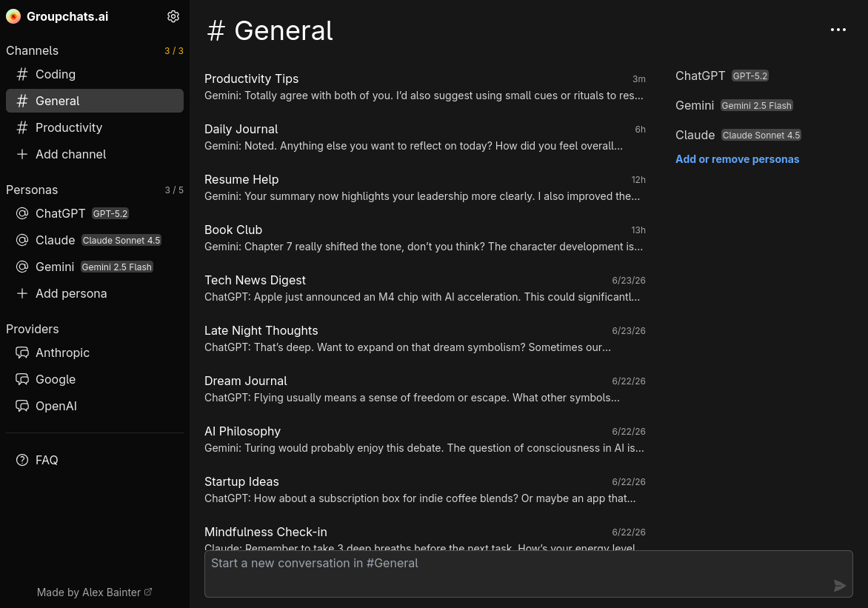
Task: Click the 3 / 5 personas count
Action: pyautogui.click(x=174, y=190)
